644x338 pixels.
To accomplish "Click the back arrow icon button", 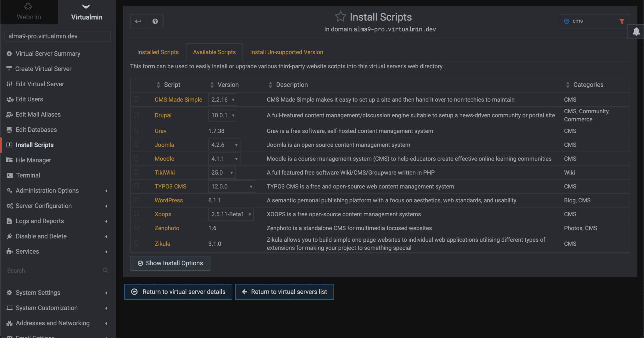I will tap(138, 21).
